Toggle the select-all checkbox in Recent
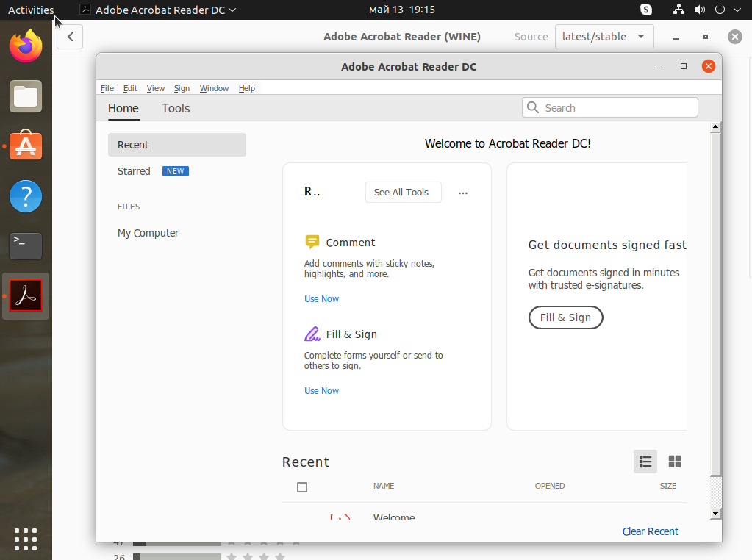The image size is (752, 560). point(302,487)
